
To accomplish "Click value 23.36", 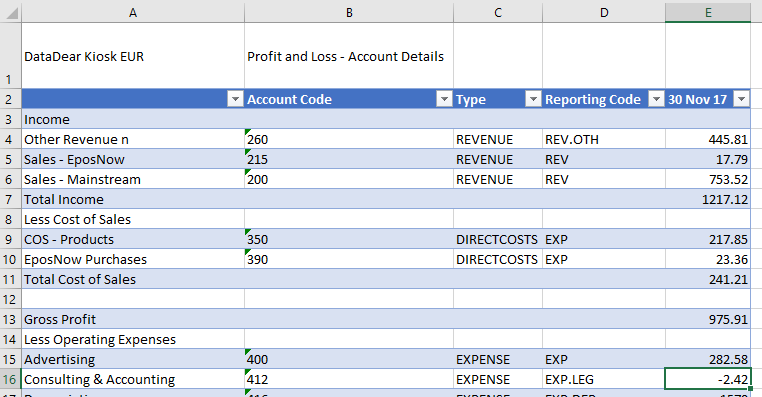I will tap(708, 259).
